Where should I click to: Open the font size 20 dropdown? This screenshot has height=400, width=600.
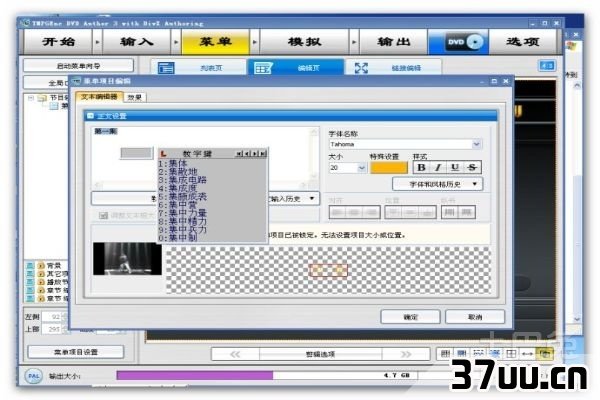coord(361,168)
